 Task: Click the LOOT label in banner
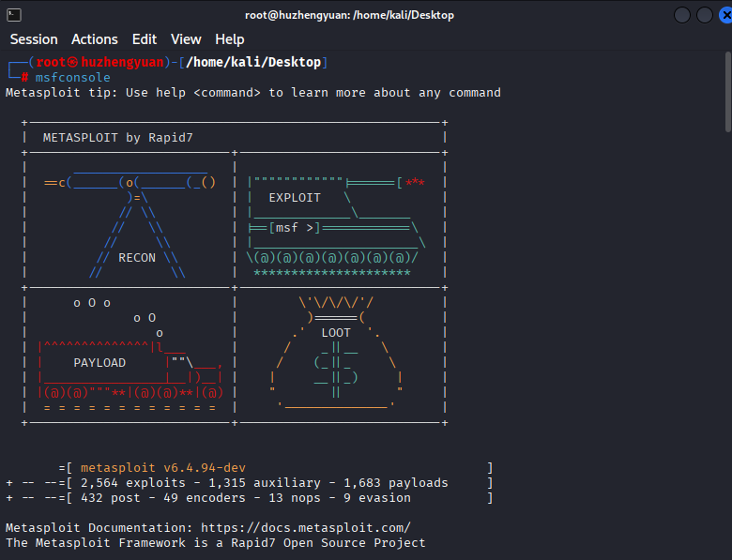(336, 333)
